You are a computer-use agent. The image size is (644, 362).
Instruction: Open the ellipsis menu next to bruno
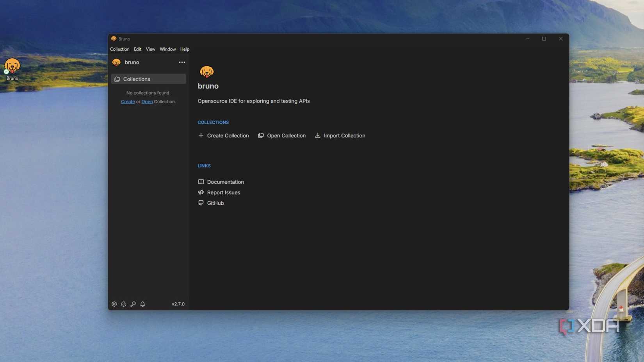click(x=181, y=62)
